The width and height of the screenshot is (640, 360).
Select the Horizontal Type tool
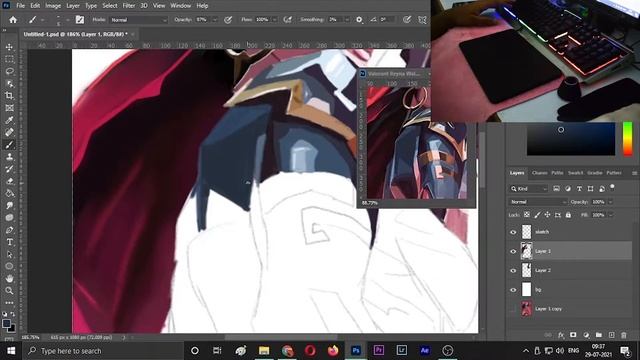click(9, 242)
